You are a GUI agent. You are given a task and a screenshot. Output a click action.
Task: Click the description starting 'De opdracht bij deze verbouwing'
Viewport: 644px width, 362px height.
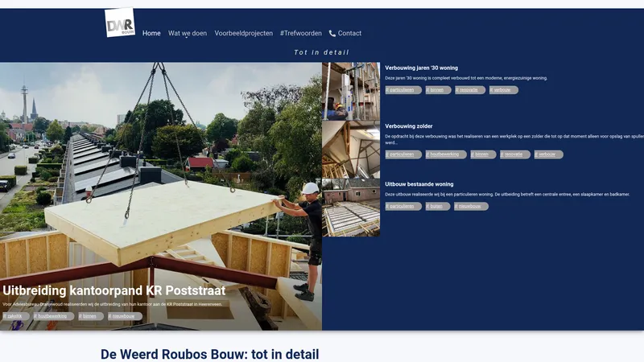point(514,139)
